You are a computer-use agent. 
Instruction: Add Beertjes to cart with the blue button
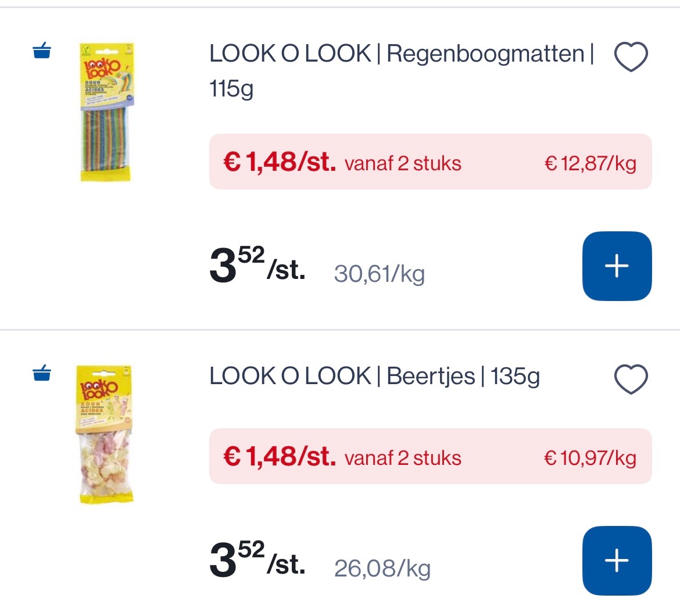point(617,560)
